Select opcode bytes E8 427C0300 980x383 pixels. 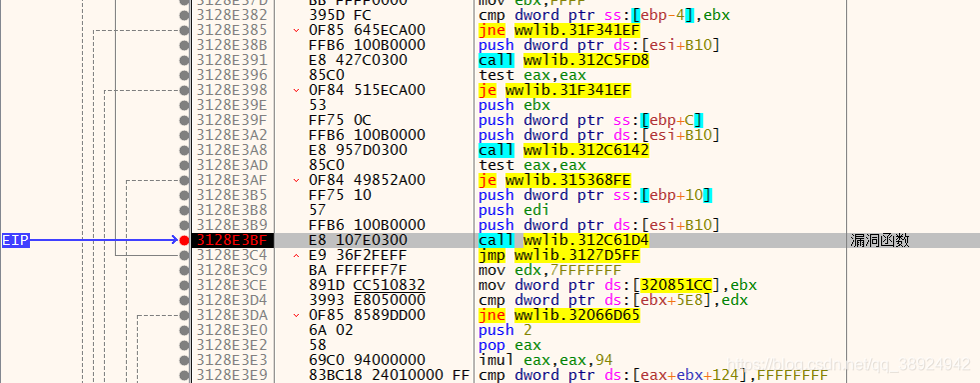click(358, 60)
